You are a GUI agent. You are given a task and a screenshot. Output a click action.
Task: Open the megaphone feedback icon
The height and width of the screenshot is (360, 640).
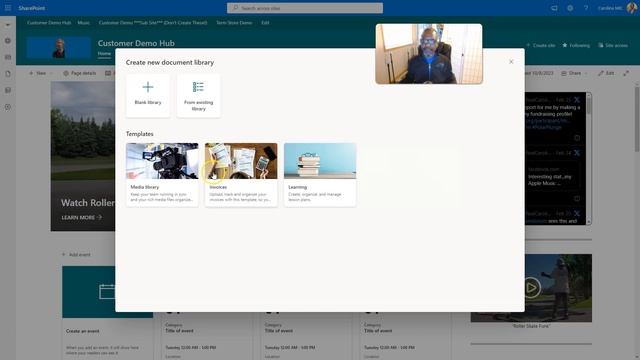(554, 8)
